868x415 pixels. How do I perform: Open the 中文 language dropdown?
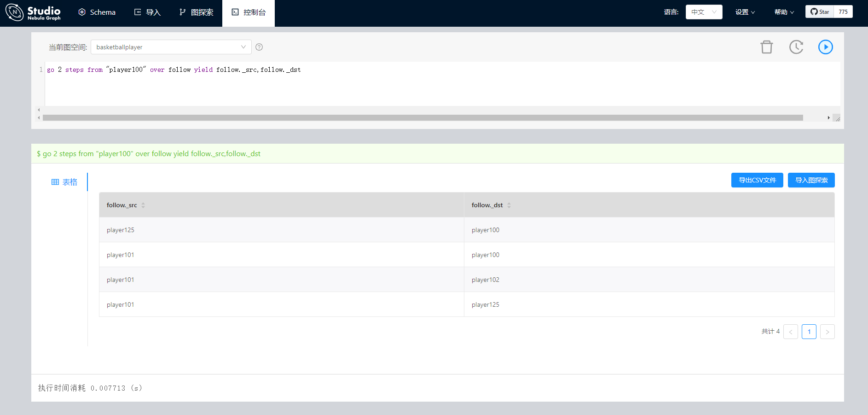pos(704,12)
